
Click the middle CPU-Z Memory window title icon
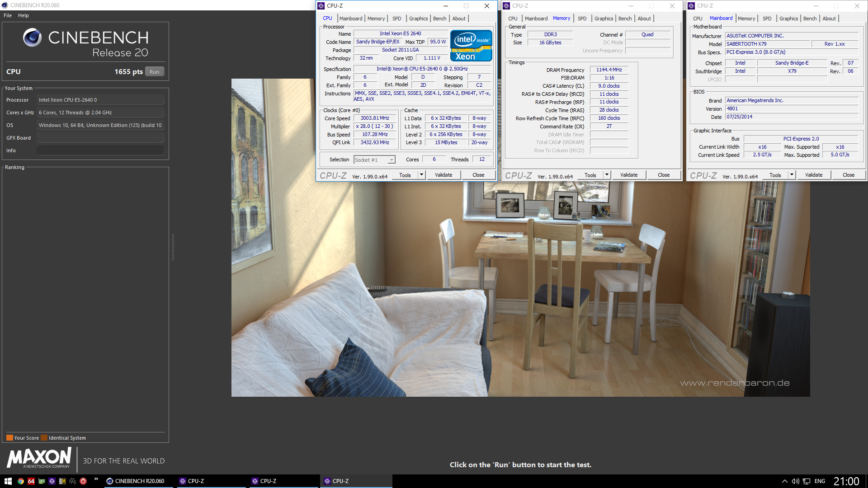coord(506,6)
